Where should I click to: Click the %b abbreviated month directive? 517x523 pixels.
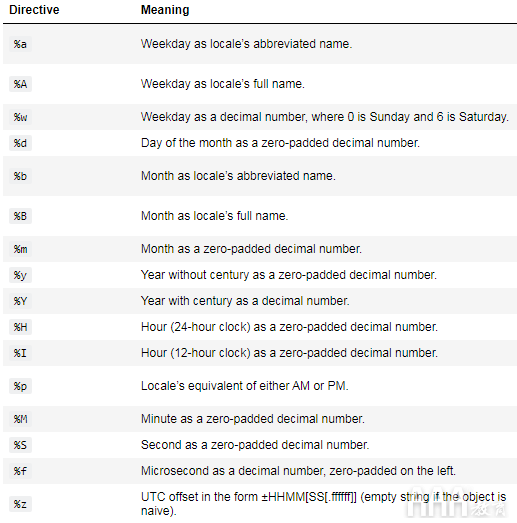click(x=20, y=176)
